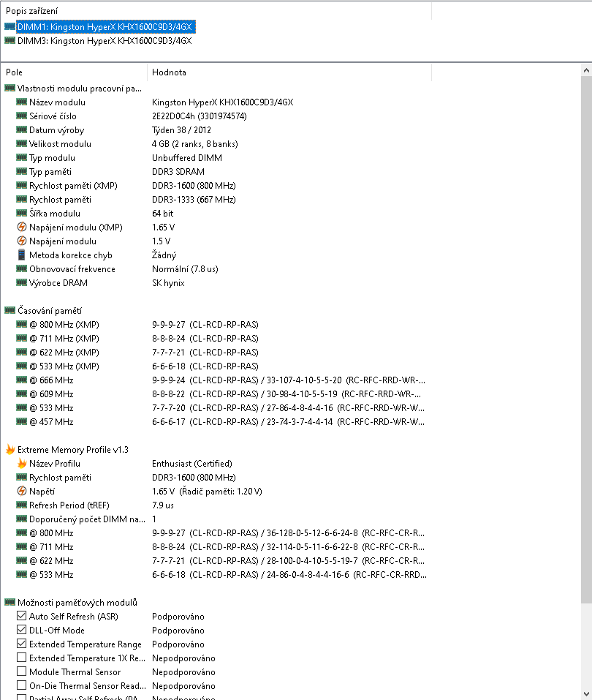Viewport: 592px width, 700px height.
Task: Toggle Extended Temperature Range checkbox
Action: coord(21,644)
